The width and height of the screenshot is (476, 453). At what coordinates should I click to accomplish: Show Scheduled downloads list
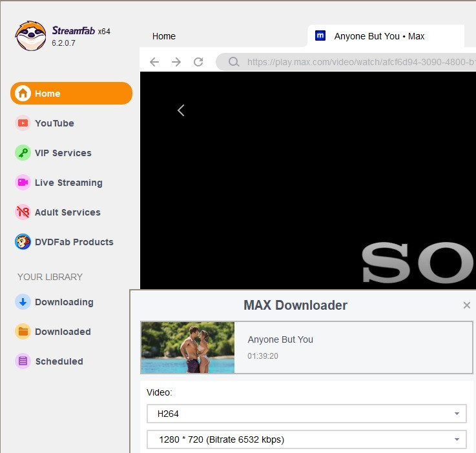point(59,361)
